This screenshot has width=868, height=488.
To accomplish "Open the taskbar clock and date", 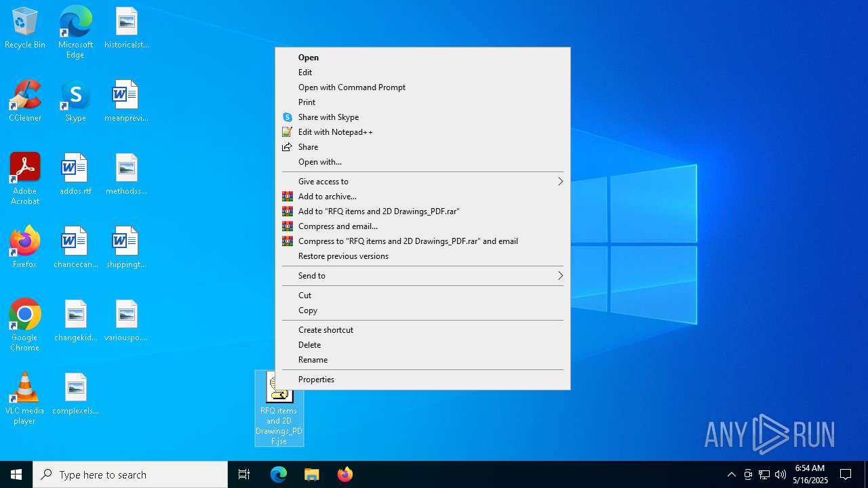I will pyautogui.click(x=811, y=474).
